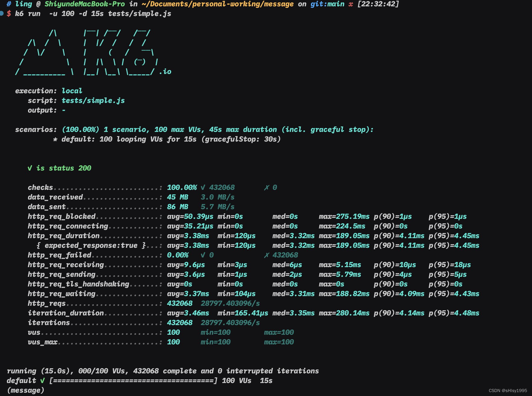The height and width of the screenshot is (396, 532).
Task: Click the data_received 45 MB value
Action: 178,197
